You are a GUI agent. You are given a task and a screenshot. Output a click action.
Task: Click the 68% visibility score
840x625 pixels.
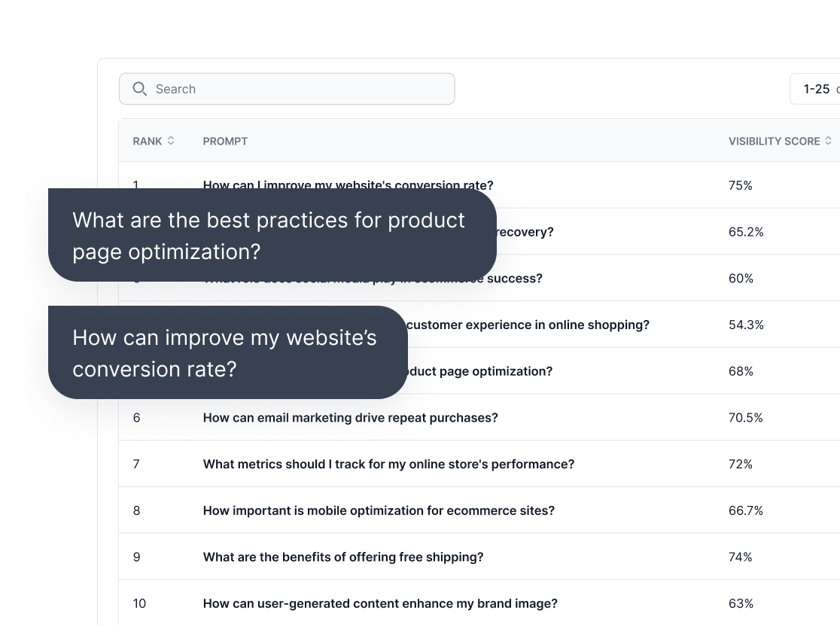click(741, 371)
